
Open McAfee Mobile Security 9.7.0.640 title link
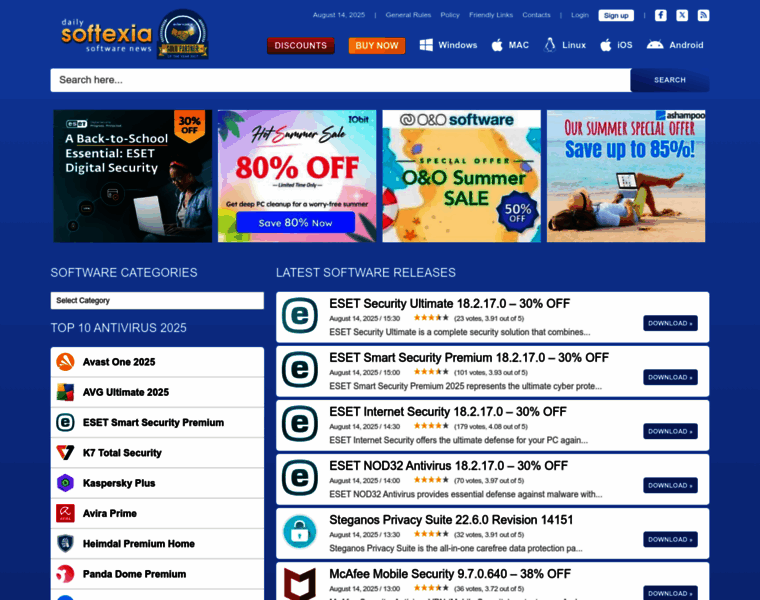pos(450,574)
